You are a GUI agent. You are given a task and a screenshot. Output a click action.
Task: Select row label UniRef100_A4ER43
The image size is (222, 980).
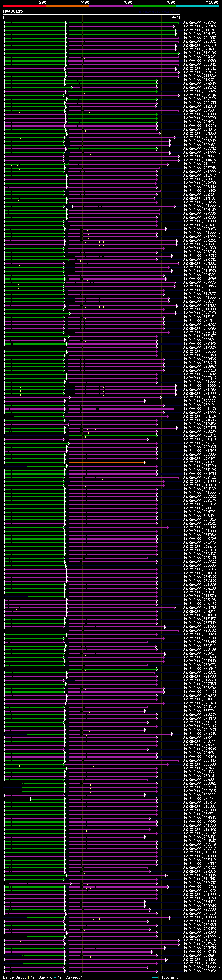click(x=199, y=944)
